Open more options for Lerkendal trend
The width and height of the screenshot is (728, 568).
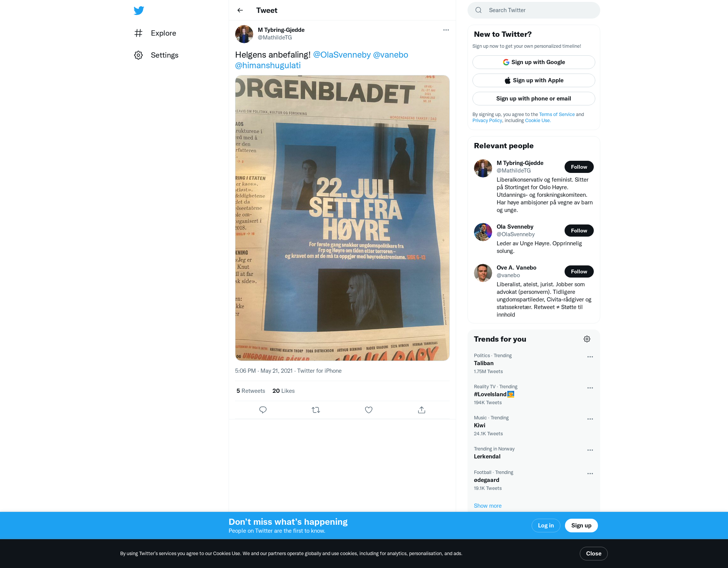590,450
